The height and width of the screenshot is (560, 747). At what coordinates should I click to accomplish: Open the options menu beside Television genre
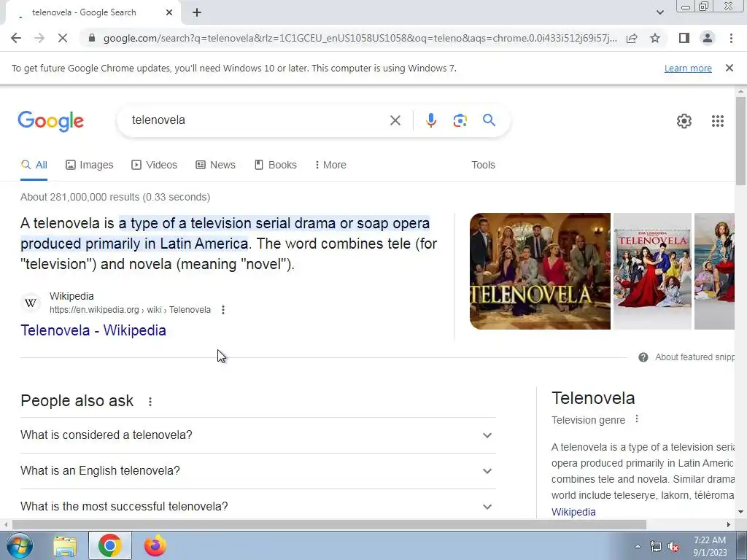pos(636,419)
